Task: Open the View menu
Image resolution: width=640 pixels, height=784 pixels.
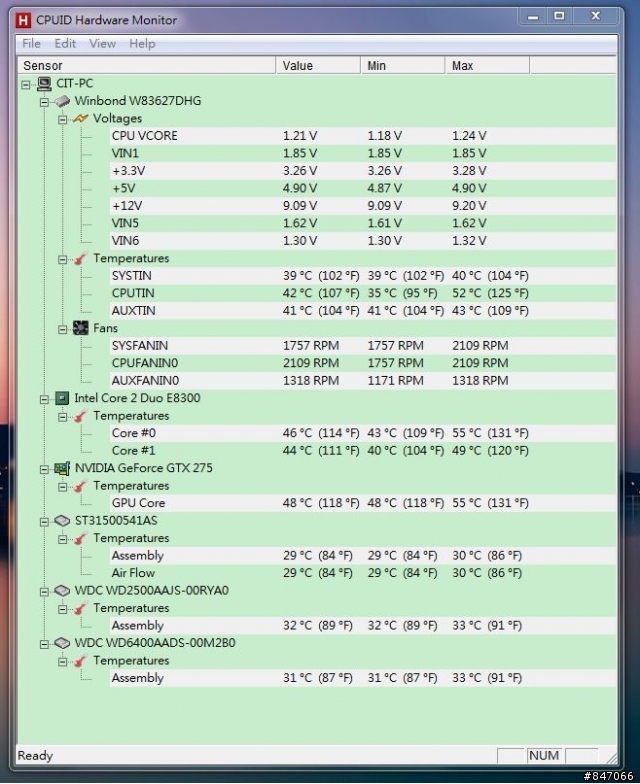Action: pos(102,44)
